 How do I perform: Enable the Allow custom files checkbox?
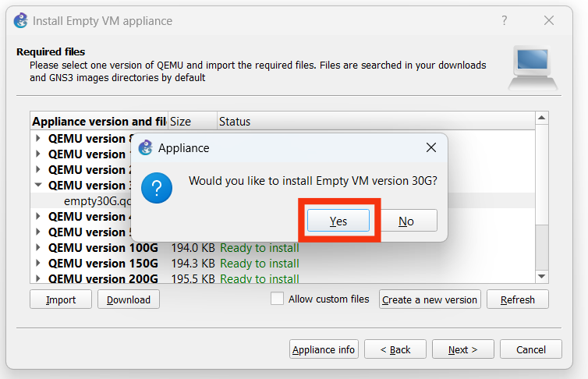277,299
